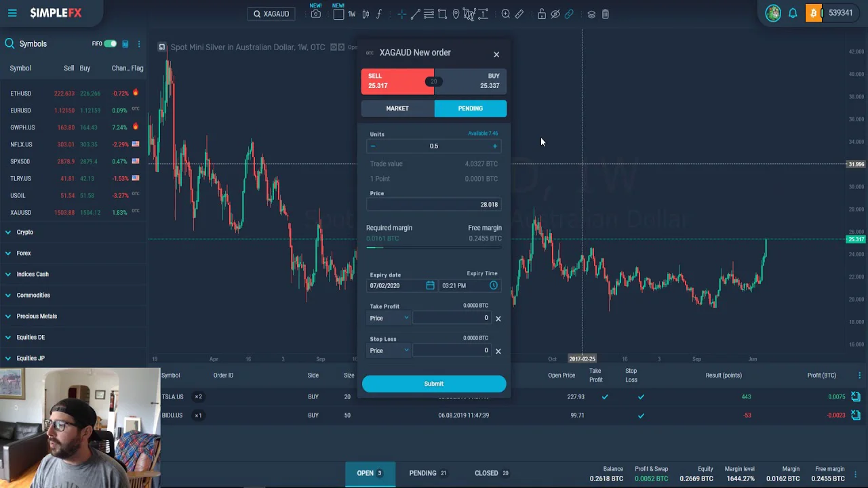Image resolution: width=868 pixels, height=488 pixels.
Task: Open the hamburger main menu
Action: (12, 13)
